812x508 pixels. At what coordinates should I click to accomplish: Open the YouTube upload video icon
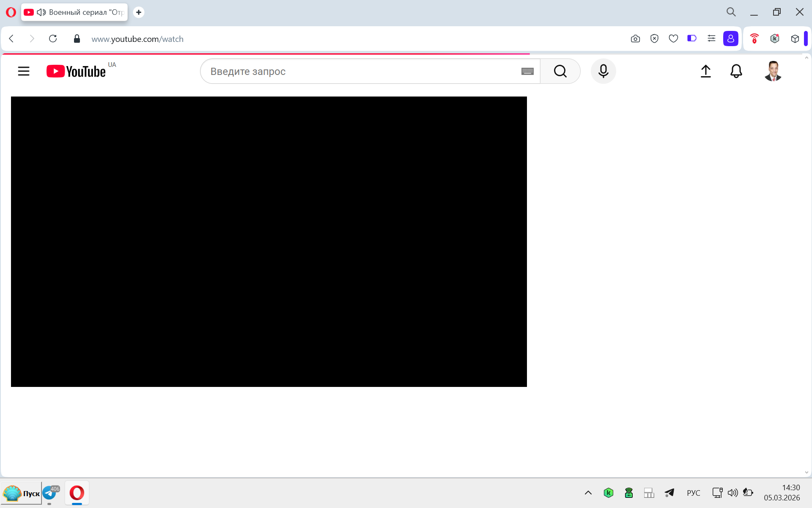pos(705,71)
